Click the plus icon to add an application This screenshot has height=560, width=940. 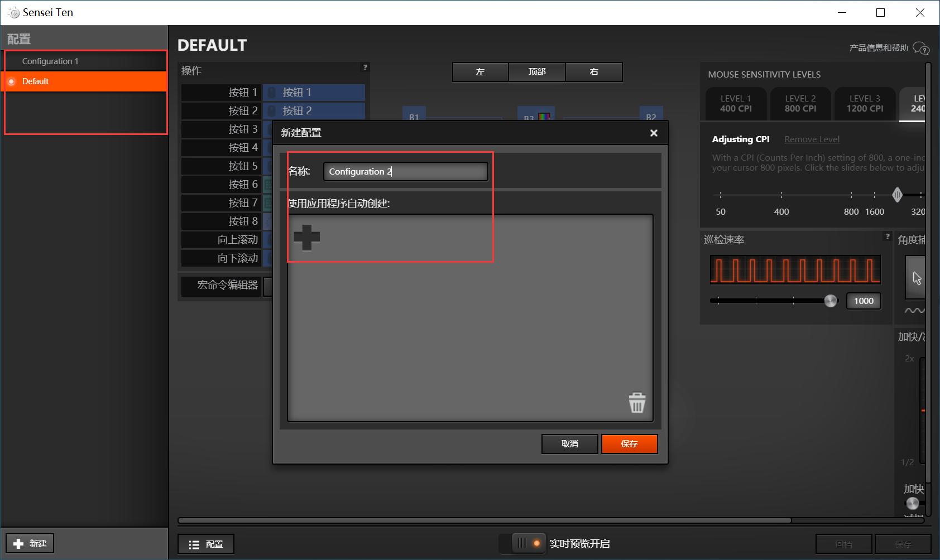click(306, 238)
